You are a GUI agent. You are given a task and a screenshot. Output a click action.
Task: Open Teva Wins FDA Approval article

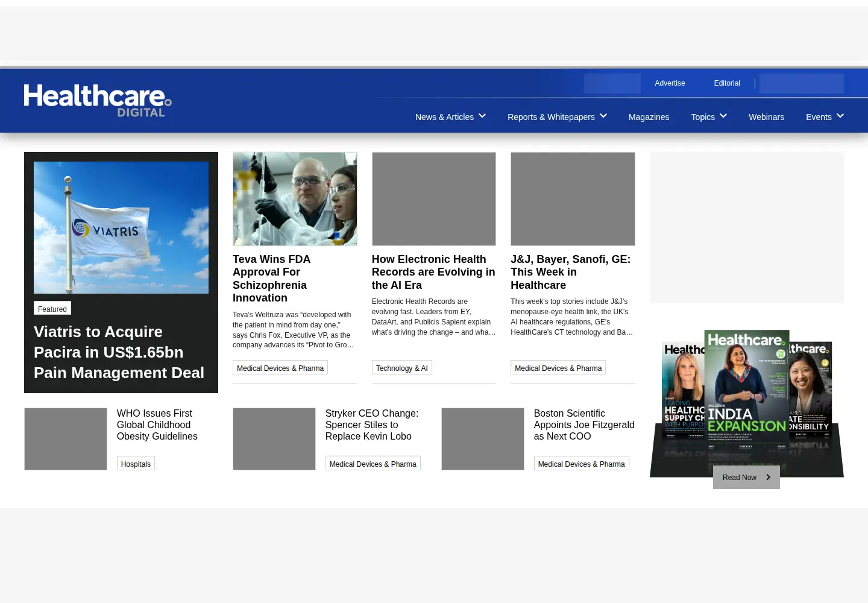(271, 279)
